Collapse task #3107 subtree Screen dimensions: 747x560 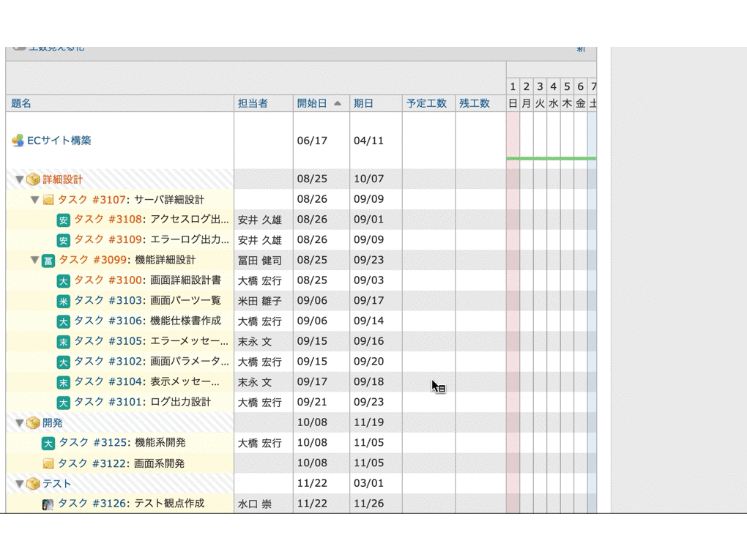[x=34, y=200]
